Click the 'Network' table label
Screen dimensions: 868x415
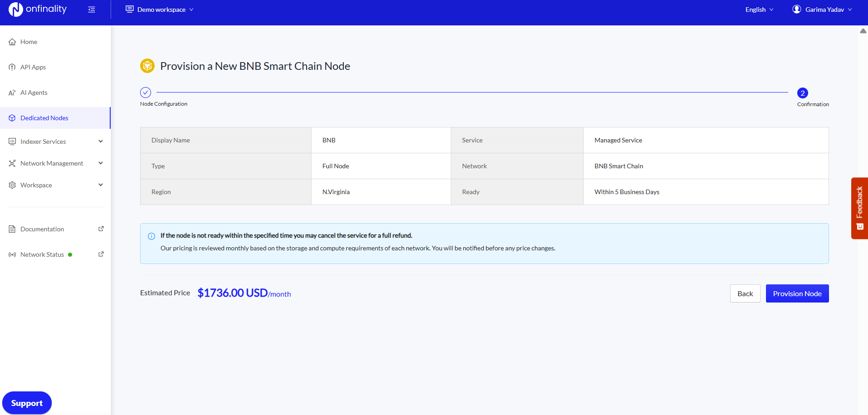[x=474, y=166]
